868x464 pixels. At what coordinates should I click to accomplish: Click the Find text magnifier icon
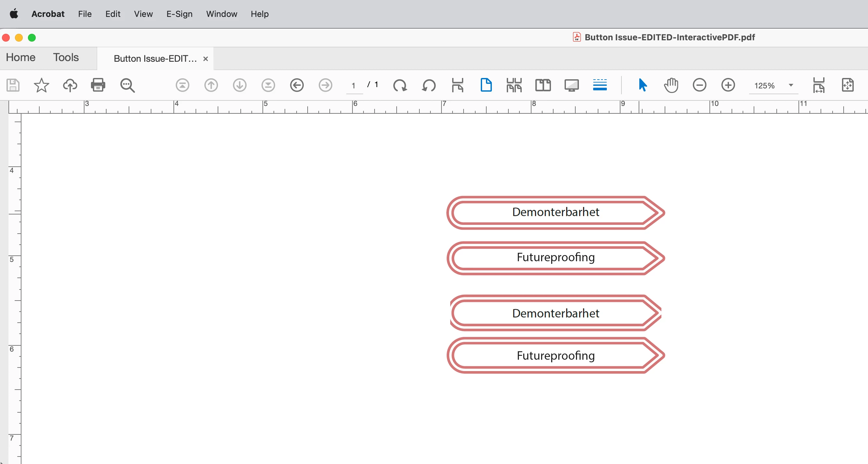coord(127,85)
